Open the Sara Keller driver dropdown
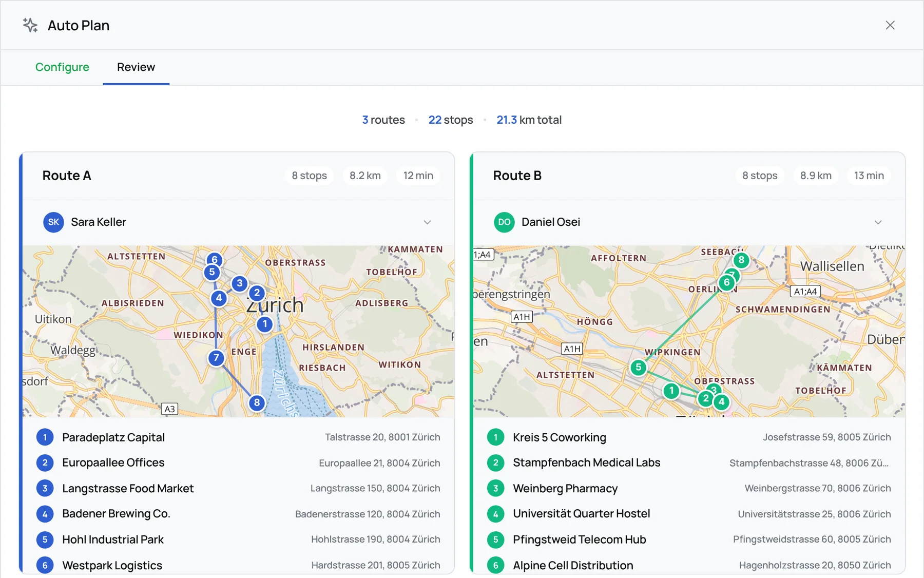Viewport: 924px width, 578px height. point(237,222)
